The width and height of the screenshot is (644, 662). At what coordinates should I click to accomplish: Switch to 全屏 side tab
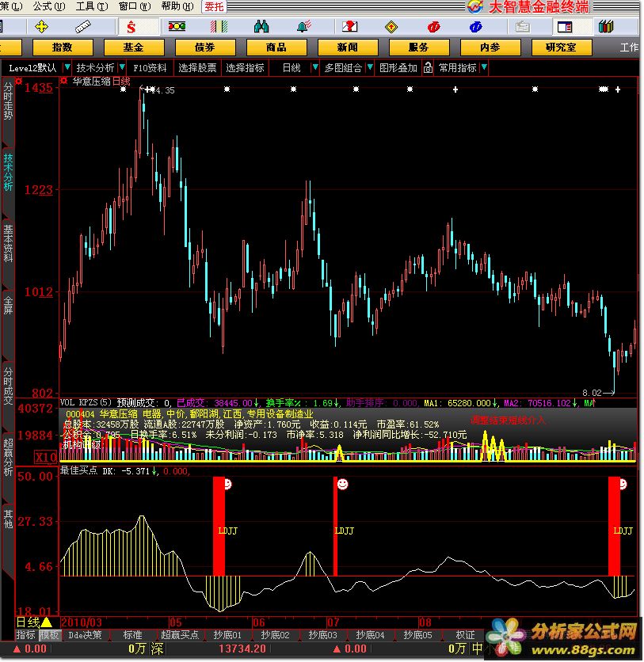8,306
